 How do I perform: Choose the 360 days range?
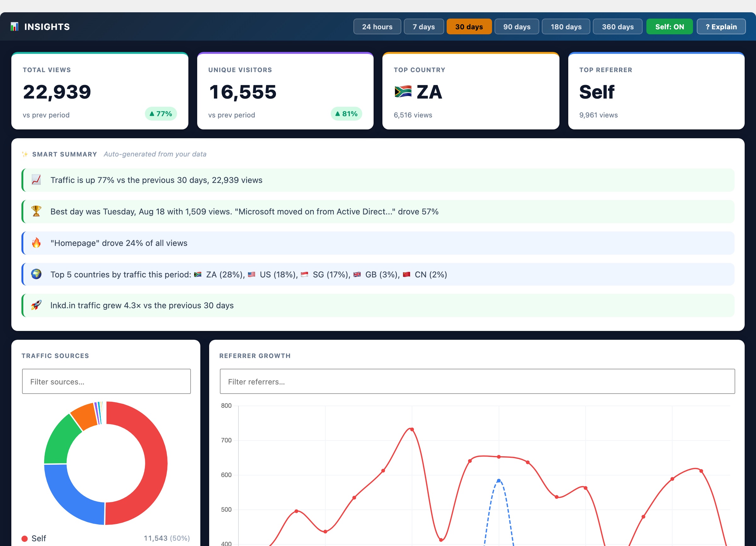point(618,27)
